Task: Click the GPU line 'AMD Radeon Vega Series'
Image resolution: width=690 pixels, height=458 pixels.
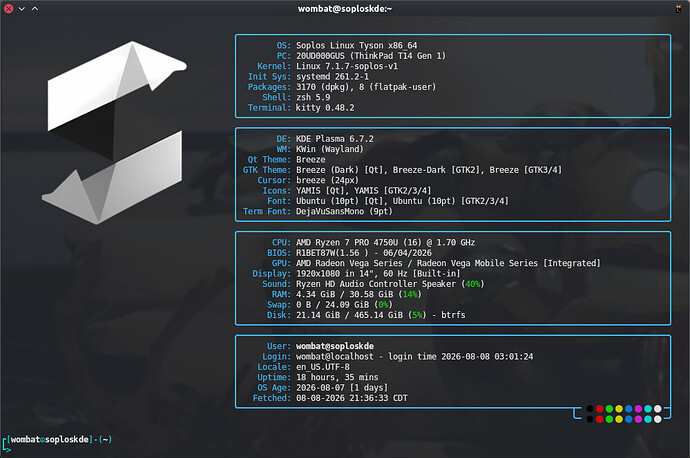Action: pyautogui.click(x=448, y=263)
